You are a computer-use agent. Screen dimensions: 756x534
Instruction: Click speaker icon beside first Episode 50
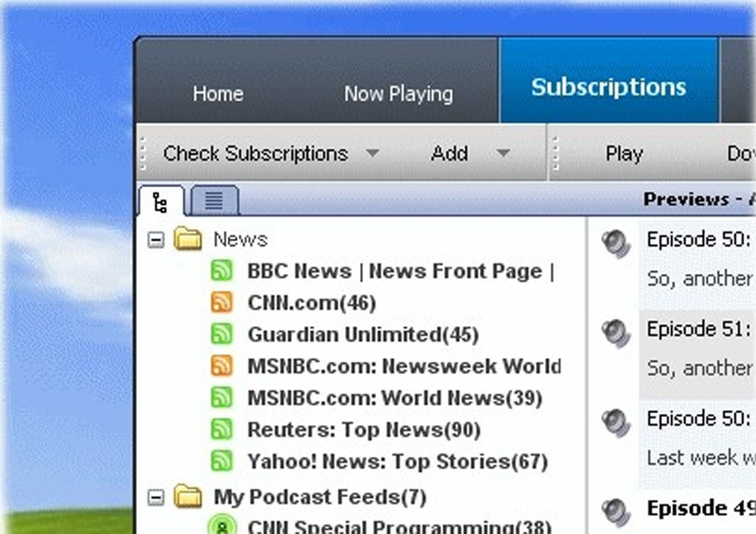616,244
